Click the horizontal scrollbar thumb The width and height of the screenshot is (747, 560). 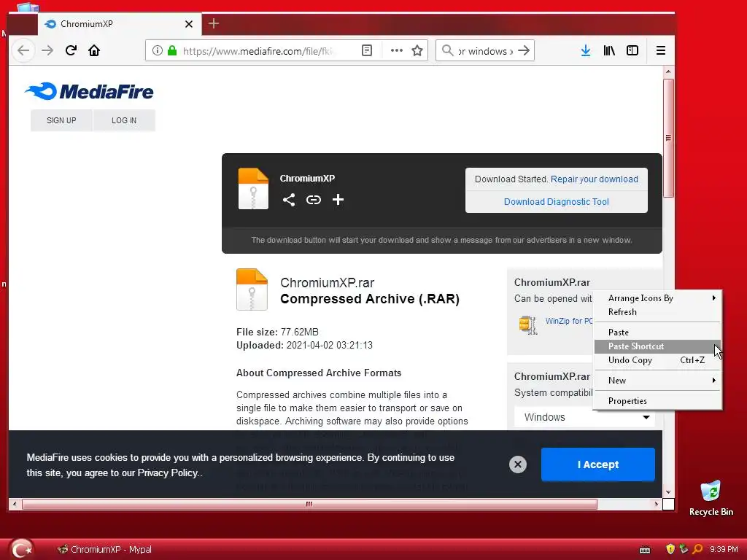click(x=309, y=504)
